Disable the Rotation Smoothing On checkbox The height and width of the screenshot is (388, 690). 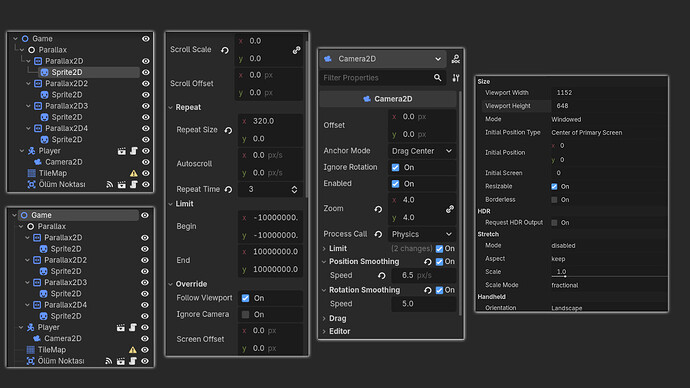coord(439,290)
